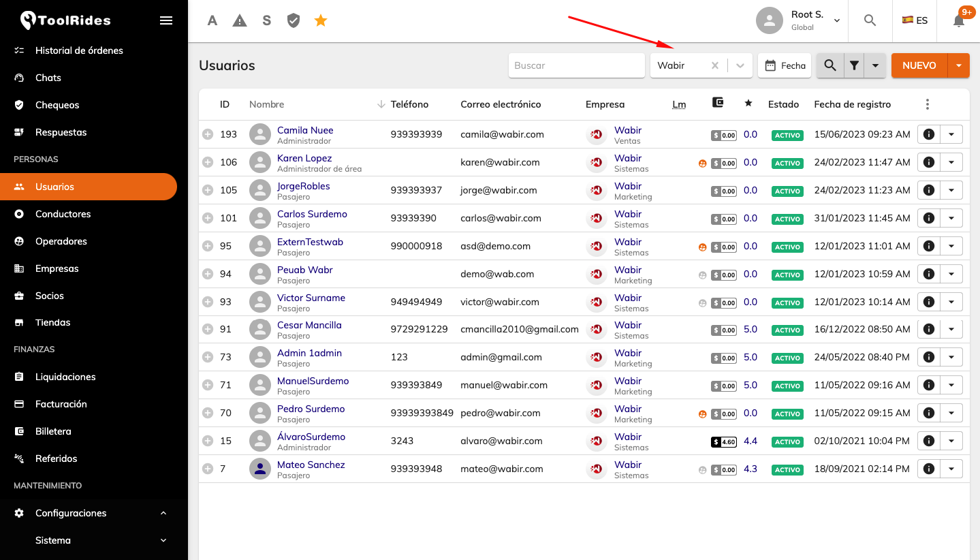
Task: Click the wallet column header icon
Action: (717, 103)
